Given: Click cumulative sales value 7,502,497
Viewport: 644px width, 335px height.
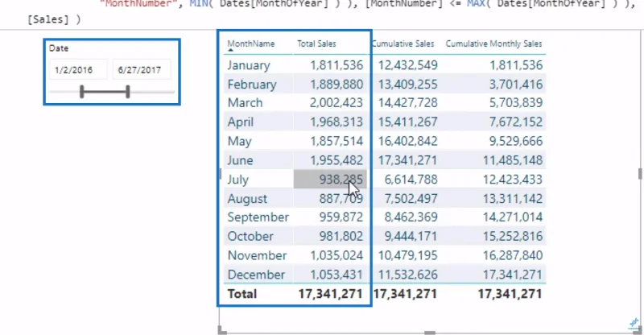Looking at the screenshot, I should (x=411, y=199).
